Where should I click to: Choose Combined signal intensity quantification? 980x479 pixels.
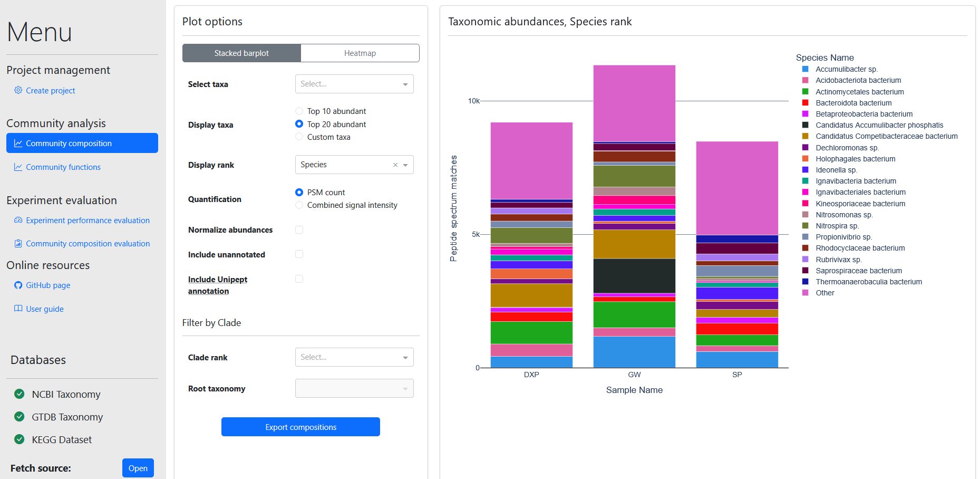pos(299,205)
